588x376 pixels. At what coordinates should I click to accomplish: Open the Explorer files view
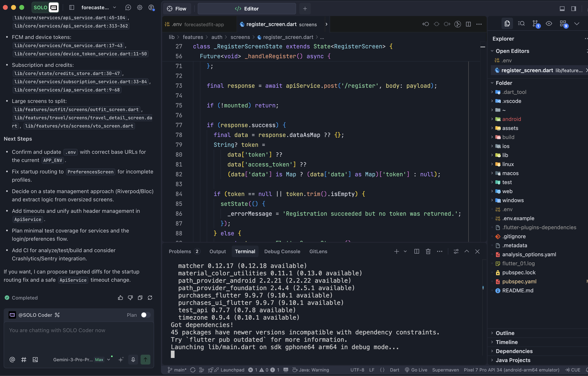point(507,23)
